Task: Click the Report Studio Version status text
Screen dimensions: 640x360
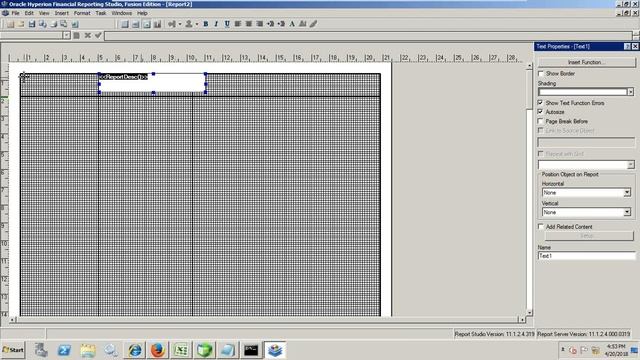Action: tap(494, 334)
